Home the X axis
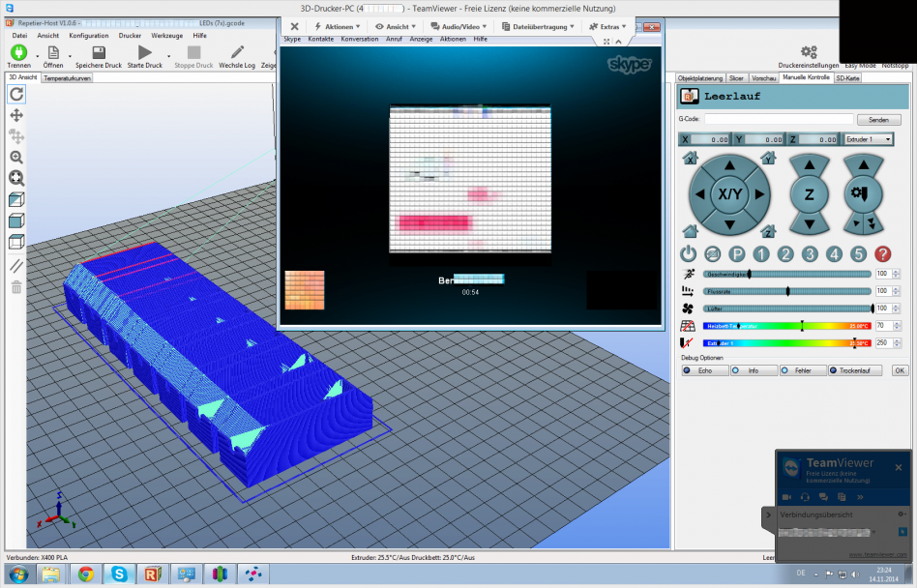917x588 pixels. pos(690,158)
